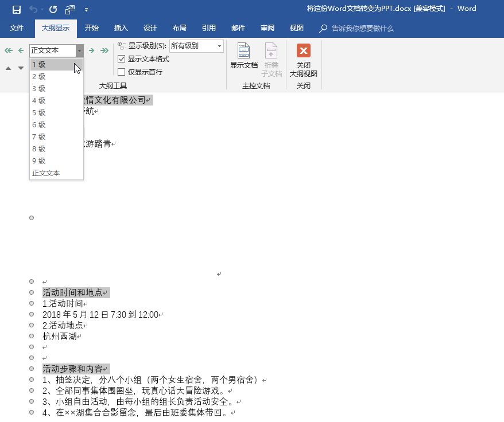Open the 审阅 ribbon tab
The height and width of the screenshot is (422, 504).
[267, 28]
